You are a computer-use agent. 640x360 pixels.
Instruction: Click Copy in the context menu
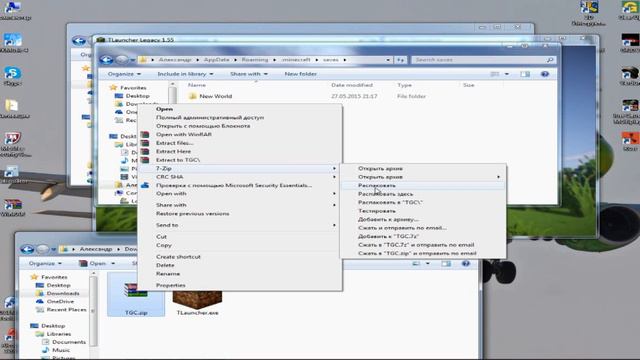point(164,245)
